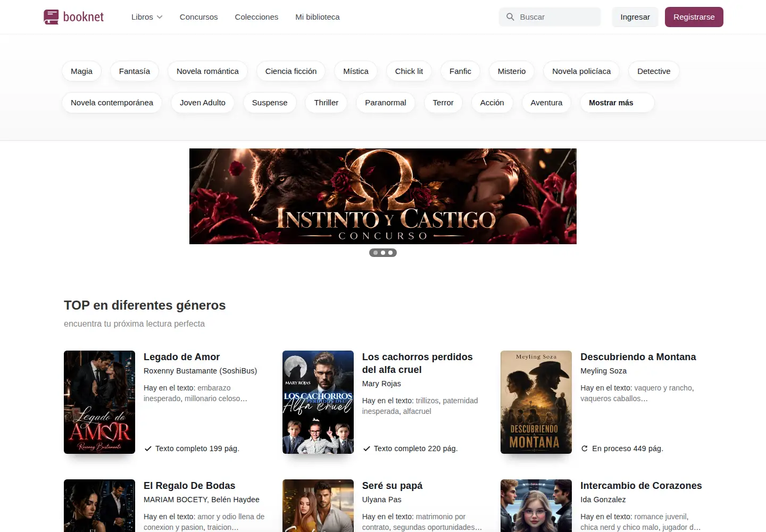Open the Aventura genre
The image size is (766, 532).
546,103
